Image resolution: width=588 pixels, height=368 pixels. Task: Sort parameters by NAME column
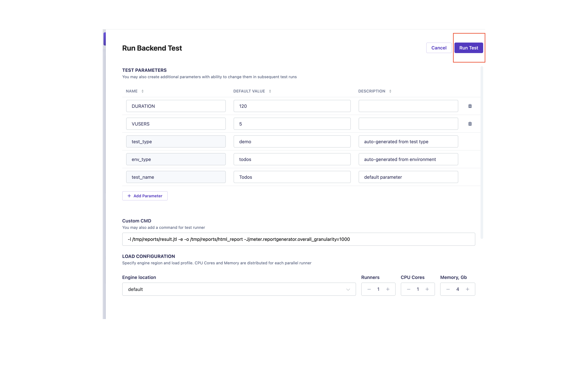pos(143,91)
